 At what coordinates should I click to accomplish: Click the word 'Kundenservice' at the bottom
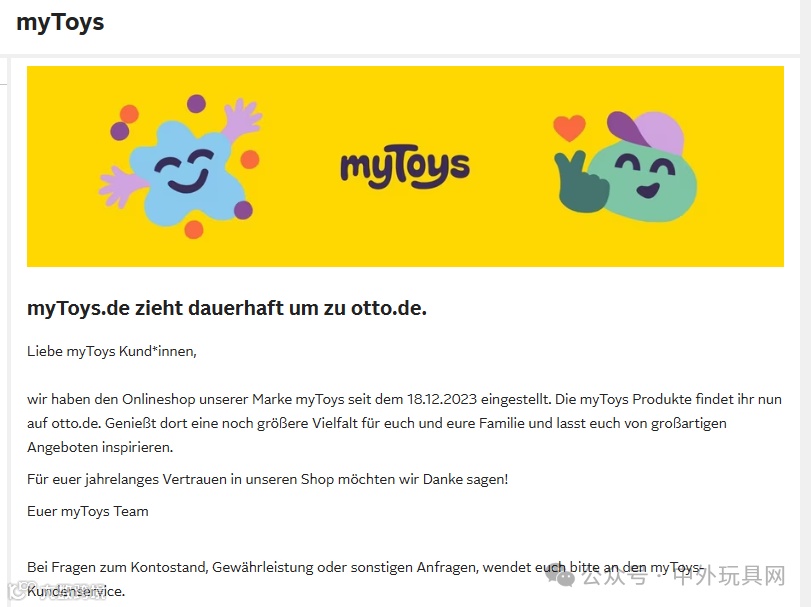(76, 591)
